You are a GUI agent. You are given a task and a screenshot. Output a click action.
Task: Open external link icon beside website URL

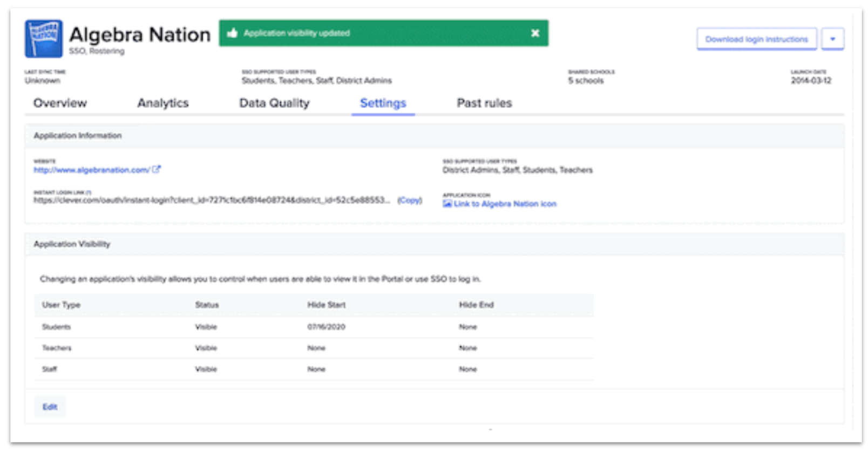pos(157,170)
